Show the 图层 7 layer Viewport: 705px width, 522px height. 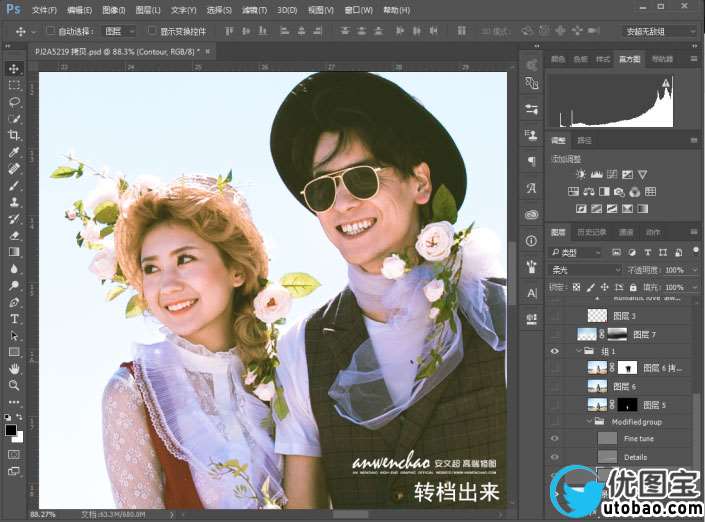click(555, 334)
